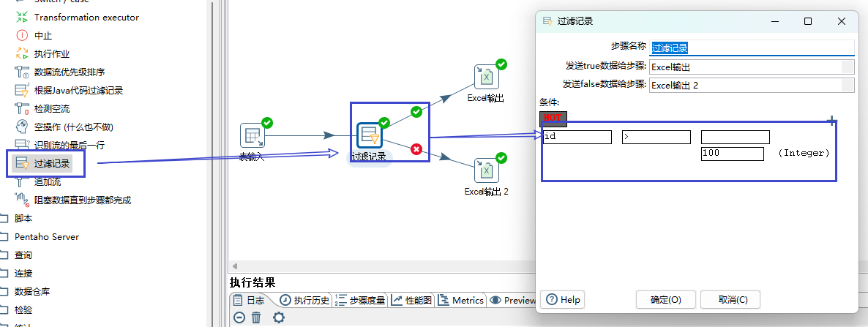Click the red X false-hop marker

416,149
